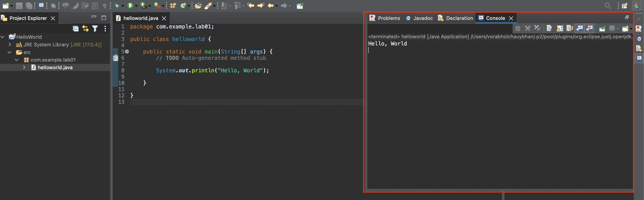Go to last edit location arrow
The image size is (644, 200).
pos(251,6)
